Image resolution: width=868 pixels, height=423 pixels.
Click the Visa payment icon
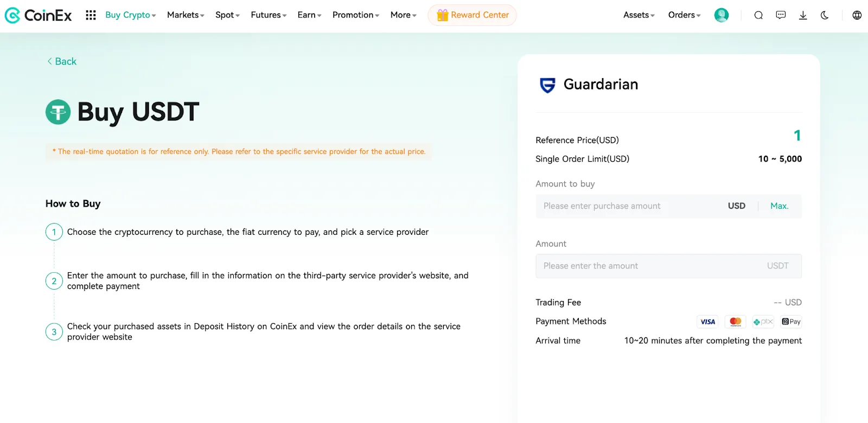coord(708,322)
